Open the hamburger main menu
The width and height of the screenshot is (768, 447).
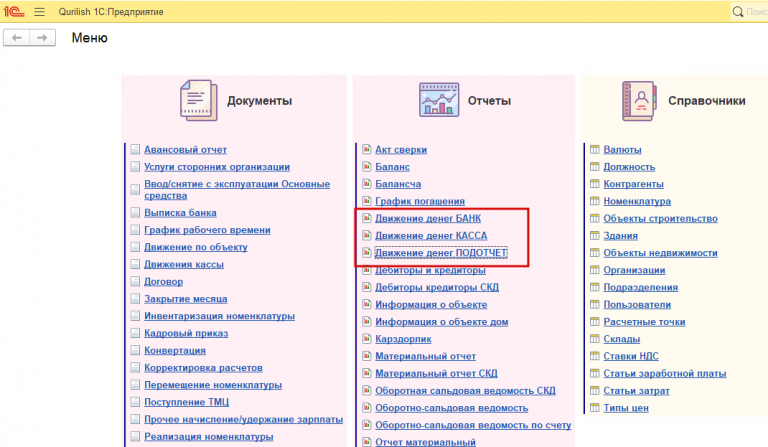pos(39,12)
